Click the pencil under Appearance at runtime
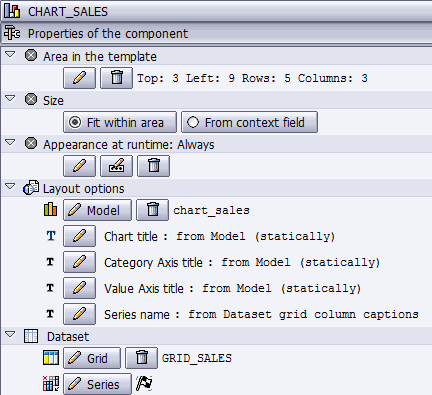432x395 pixels. pyautogui.click(x=79, y=166)
